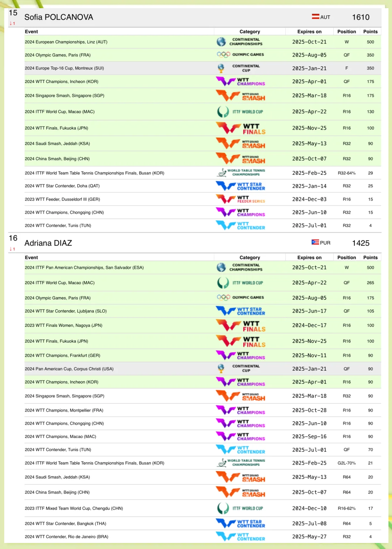Click the rank number 16
392x549 pixels.
pos(13,238)
